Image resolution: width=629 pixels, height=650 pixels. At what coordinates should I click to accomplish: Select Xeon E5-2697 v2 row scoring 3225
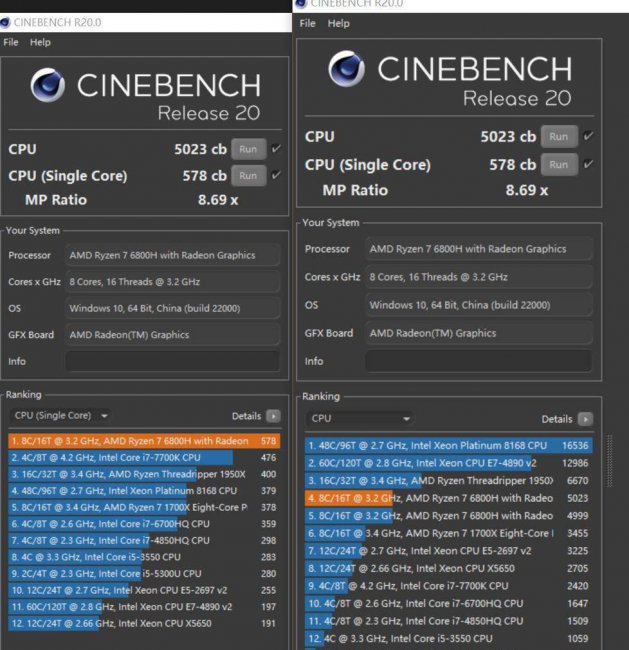(x=449, y=551)
